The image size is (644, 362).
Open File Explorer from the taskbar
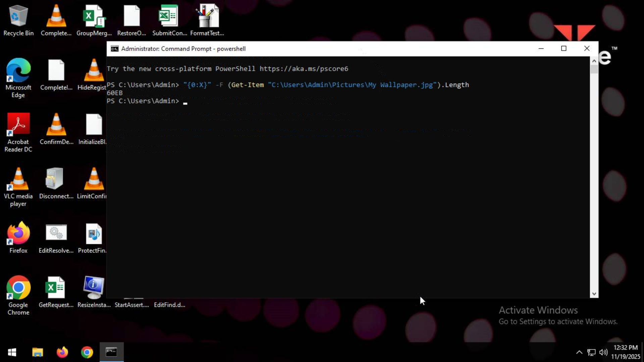coord(38,352)
